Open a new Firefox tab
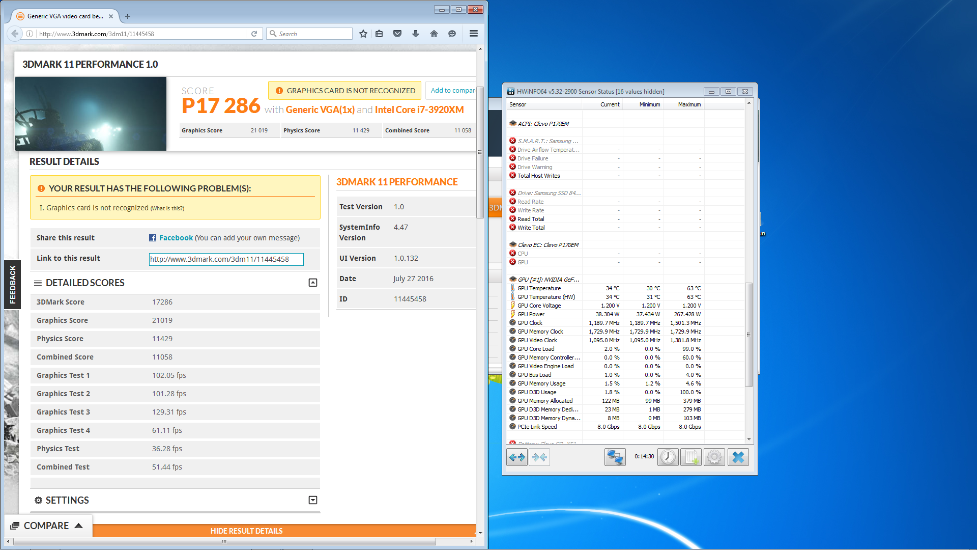The height and width of the screenshot is (551, 980). [x=128, y=16]
